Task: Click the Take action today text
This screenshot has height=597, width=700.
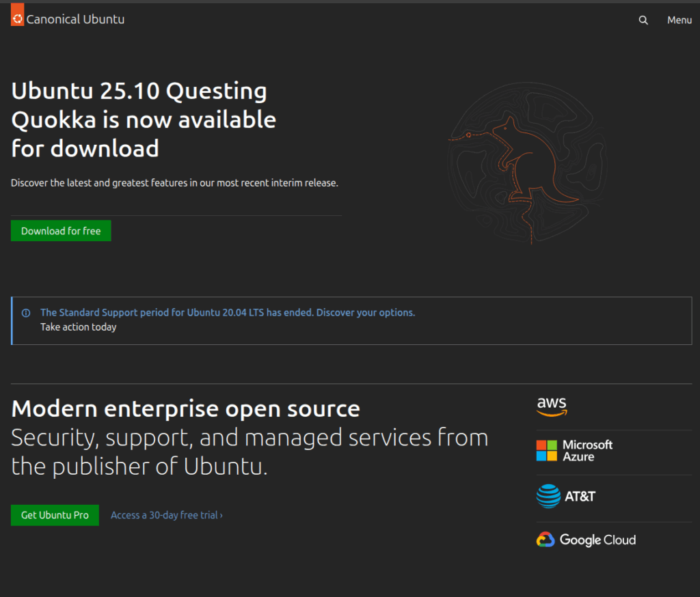Action: [x=78, y=327]
